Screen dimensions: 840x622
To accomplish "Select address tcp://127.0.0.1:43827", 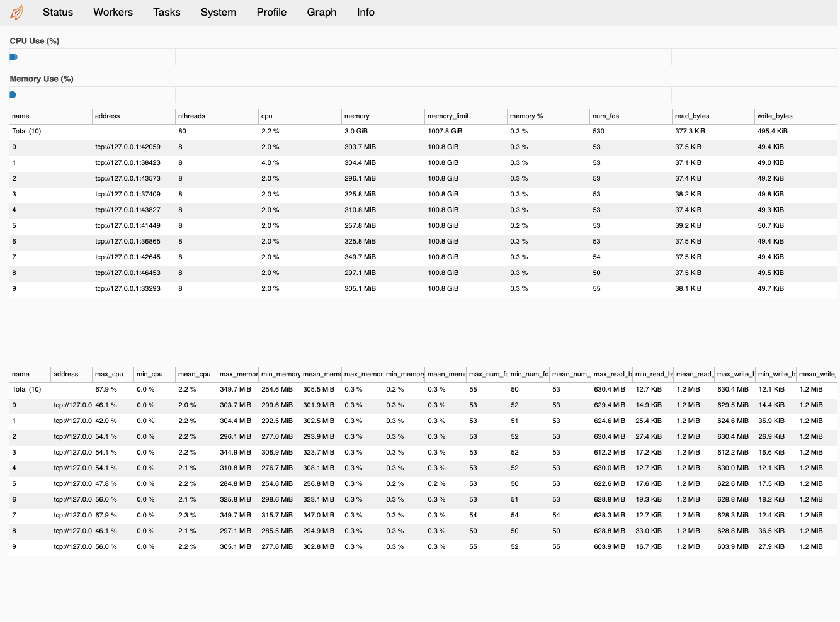I will [x=128, y=210].
